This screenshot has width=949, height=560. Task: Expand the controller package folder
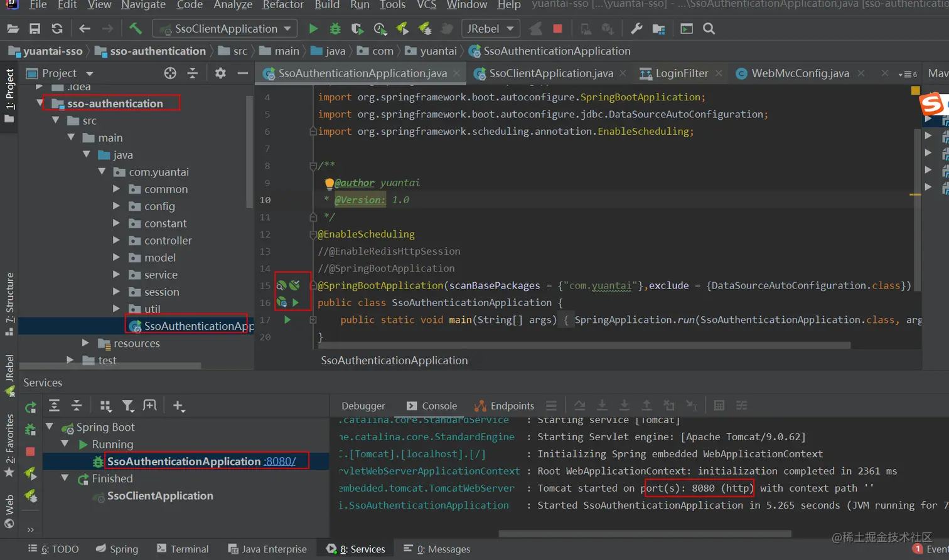(116, 240)
